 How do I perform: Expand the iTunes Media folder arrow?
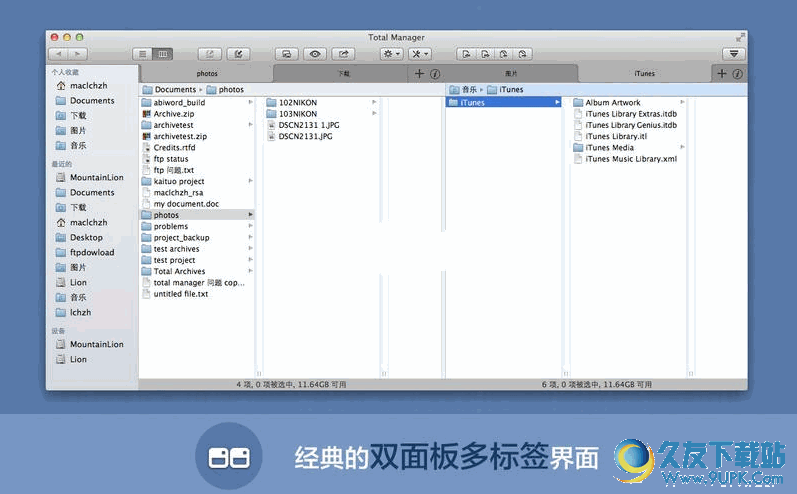(x=682, y=147)
